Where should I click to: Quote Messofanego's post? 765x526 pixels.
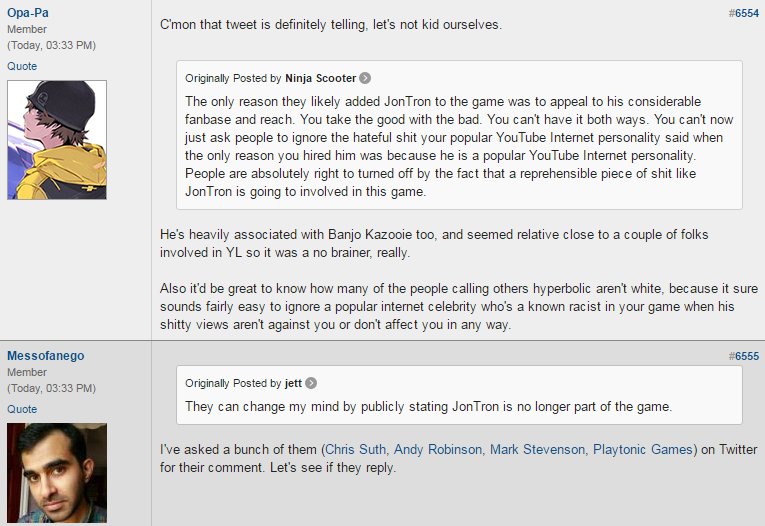tap(22, 409)
